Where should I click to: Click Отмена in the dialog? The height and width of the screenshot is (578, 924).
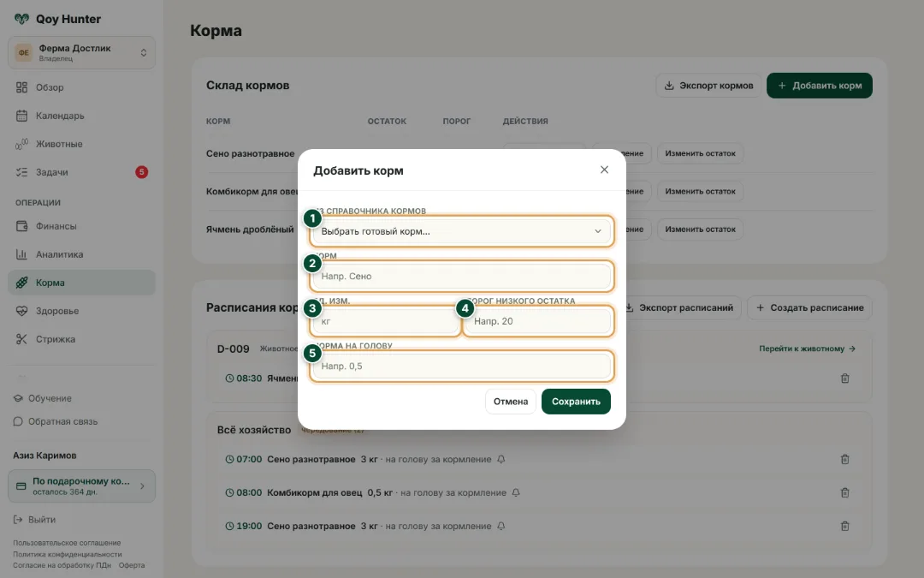click(510, 402)
